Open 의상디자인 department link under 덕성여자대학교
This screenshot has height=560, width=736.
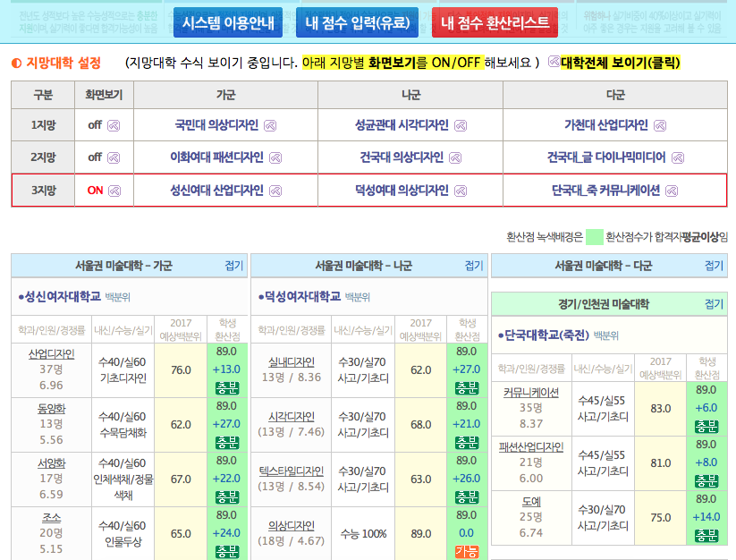292,525
